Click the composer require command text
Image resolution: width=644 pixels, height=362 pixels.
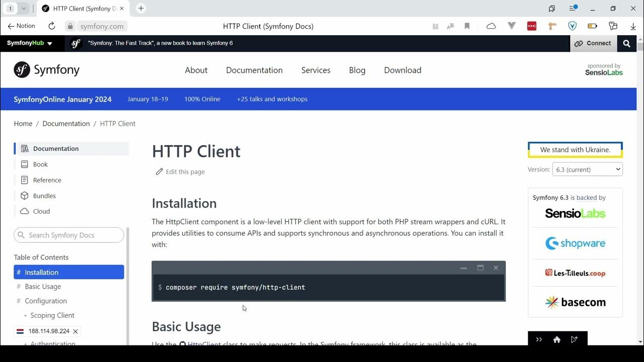point(235,287)
